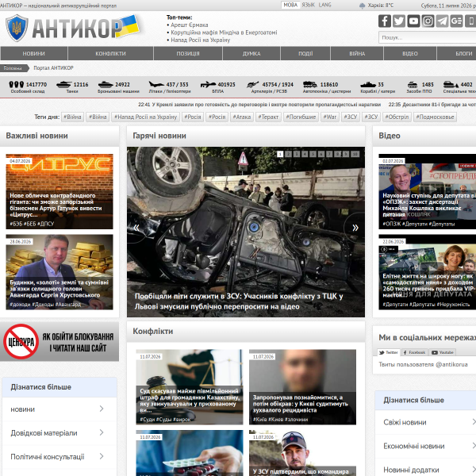Expand the Політичні консультації row
Image resolution: width=476 pixels, height=476 pixels.
pyautogui.click(x=59, y=457)
